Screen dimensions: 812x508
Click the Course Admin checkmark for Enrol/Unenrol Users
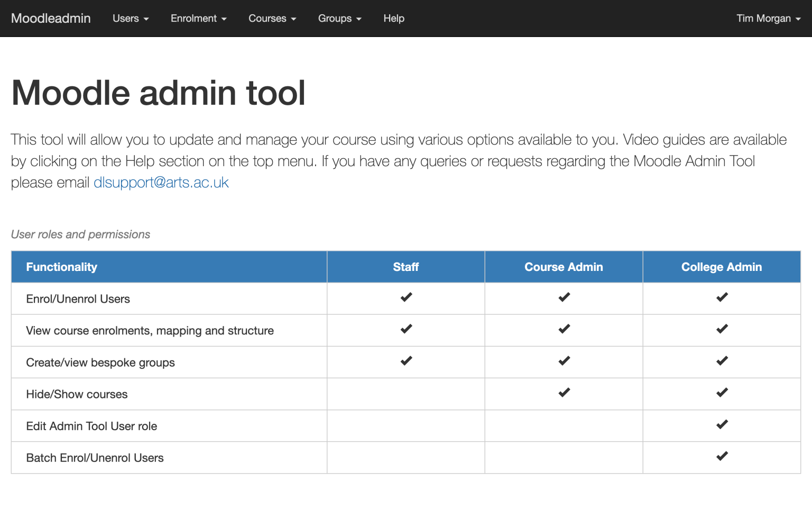click(x=563, y=298)
